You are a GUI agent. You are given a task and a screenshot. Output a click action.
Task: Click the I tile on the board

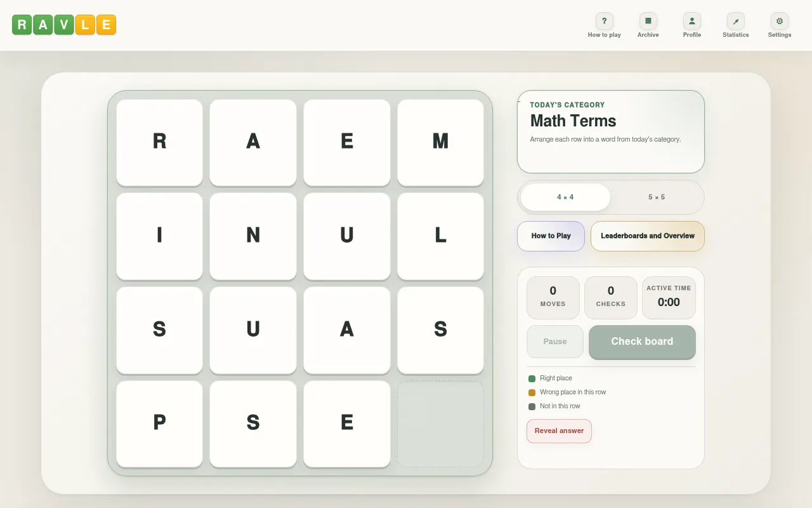[x=159, y=236]
